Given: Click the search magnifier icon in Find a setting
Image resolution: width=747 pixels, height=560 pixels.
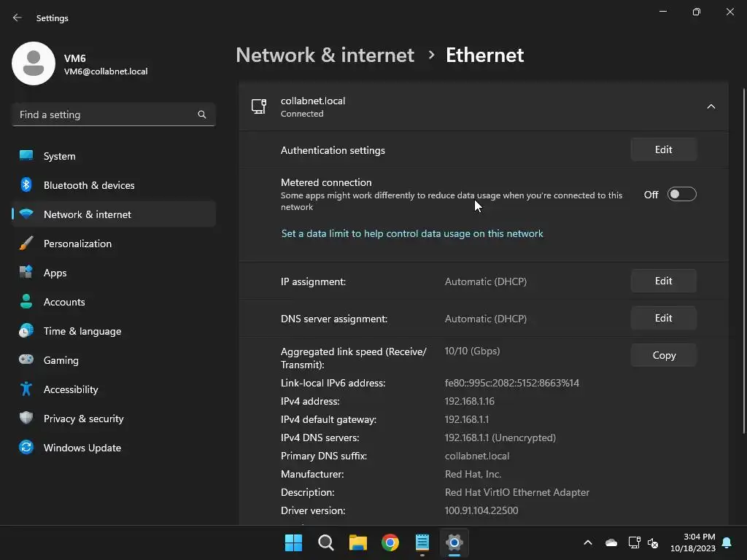Looking at the screenshot, I should pyautogui.click(x=202, y=114).
